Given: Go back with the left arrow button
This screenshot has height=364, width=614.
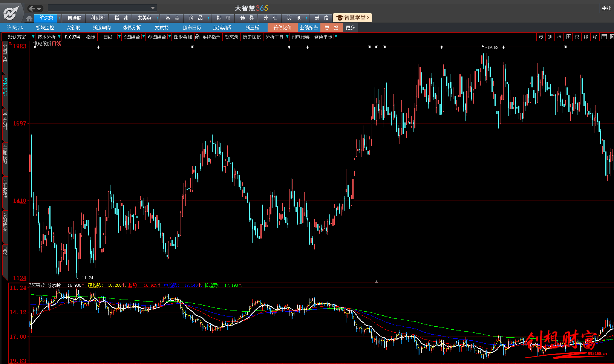Looking at the screenshot, I should [x=32, y=8].
